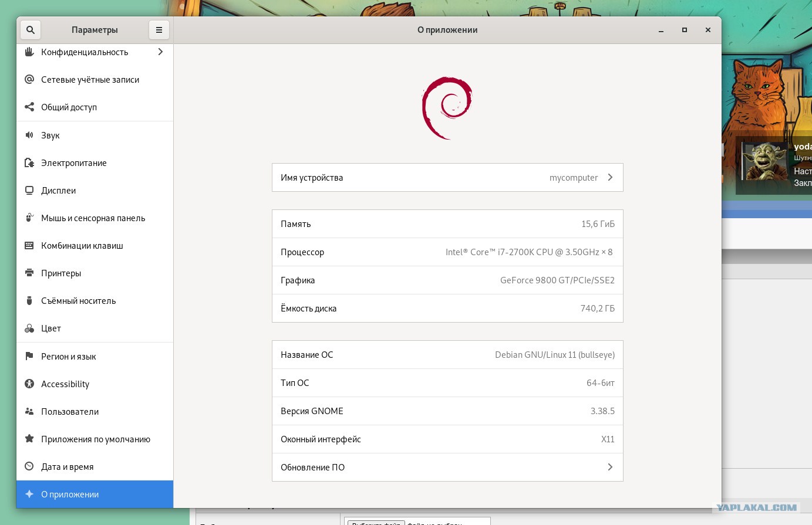Select Принтеры label in sidebar
812x525 pixels.
pos(61,273)
